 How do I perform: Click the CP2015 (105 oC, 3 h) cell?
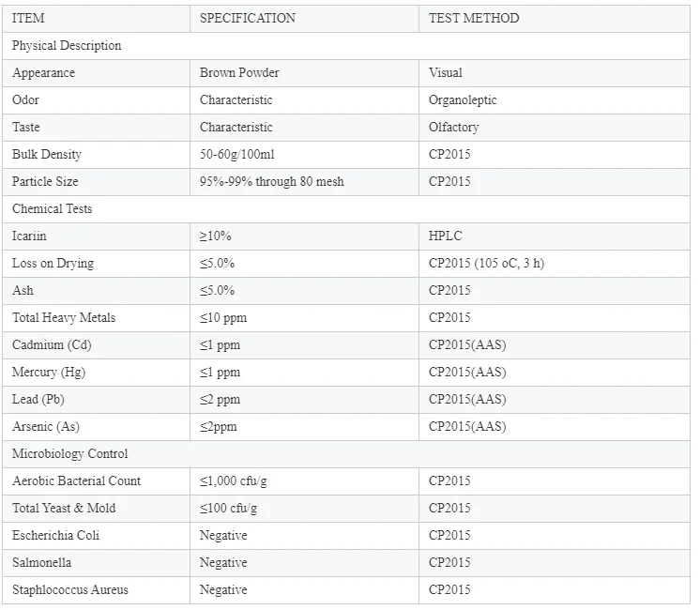[x=486, y=263]
